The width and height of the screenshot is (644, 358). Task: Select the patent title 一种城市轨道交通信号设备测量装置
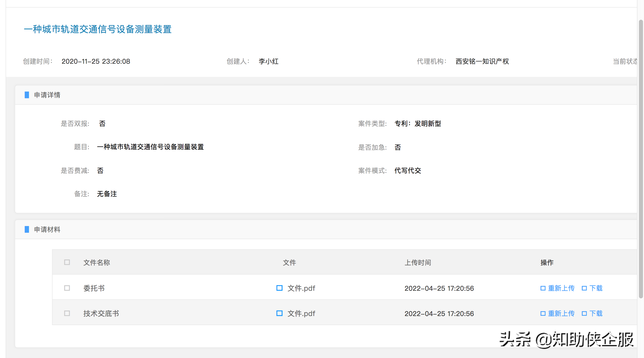(98, 30)
